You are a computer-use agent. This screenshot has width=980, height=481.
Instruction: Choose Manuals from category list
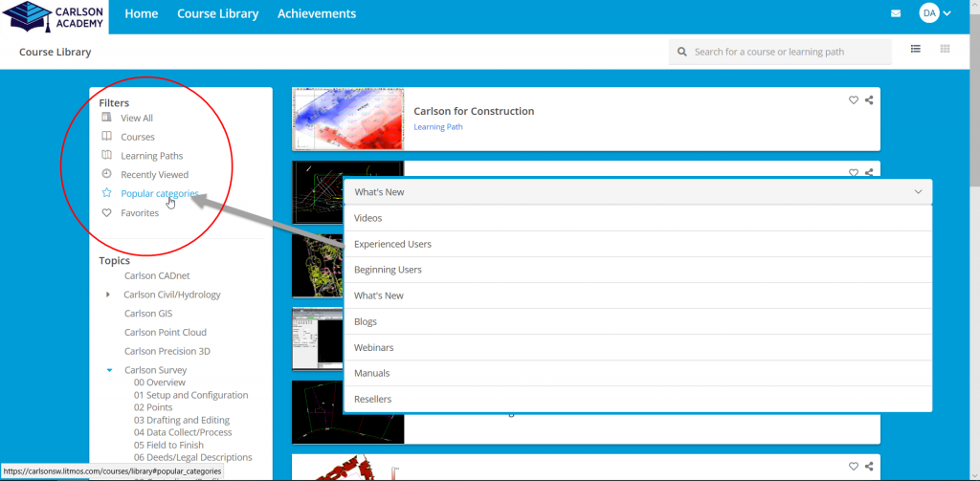click(x=637, y=373)
